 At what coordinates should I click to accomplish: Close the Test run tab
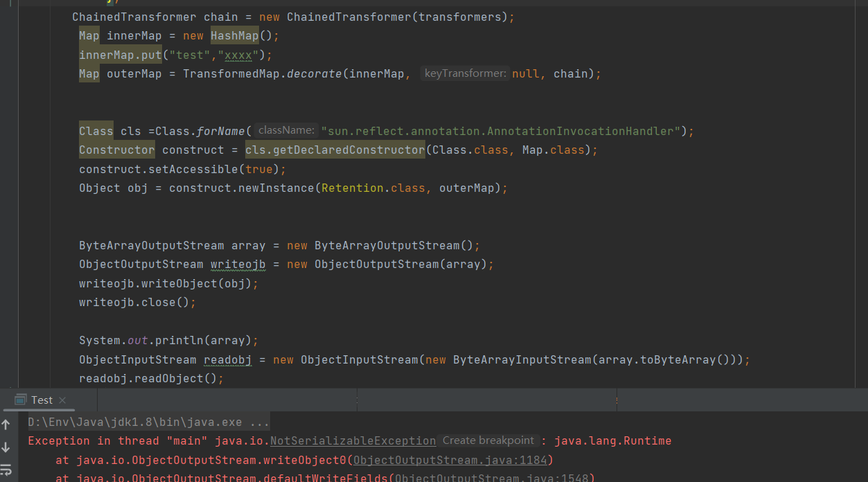point(62,400)
